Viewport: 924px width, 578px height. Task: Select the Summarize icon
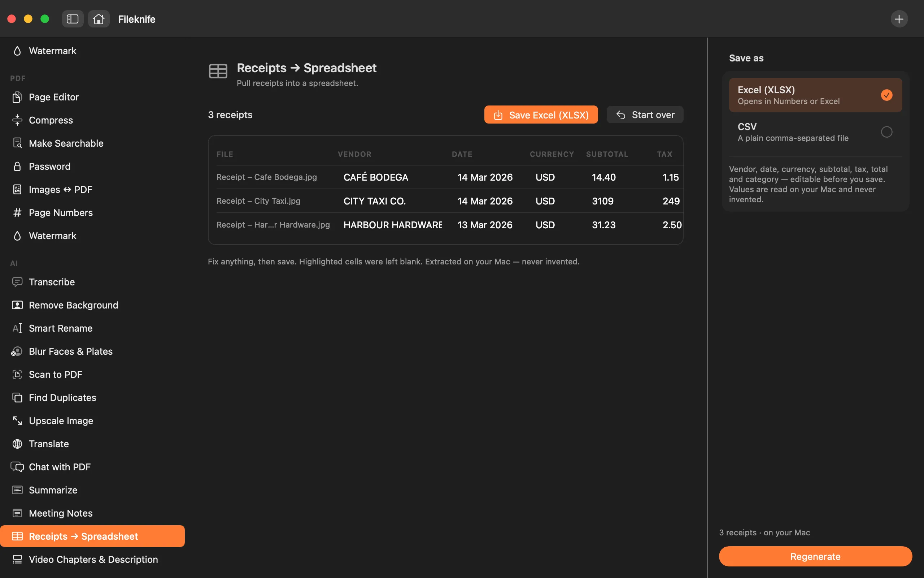click(x=17, y=490)
